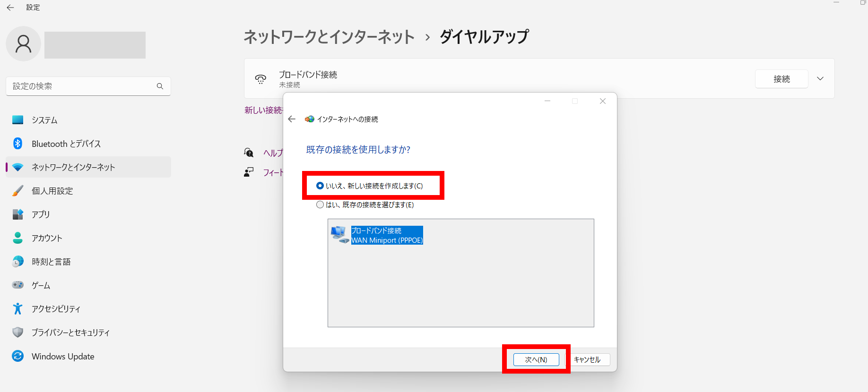Open 時刻と言語 settings page
868x392 pixels.
point(51,262)
